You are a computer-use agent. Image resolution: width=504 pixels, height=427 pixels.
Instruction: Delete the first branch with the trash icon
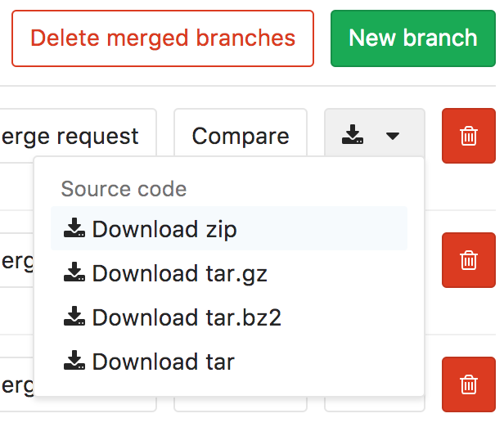coord(469,136)
